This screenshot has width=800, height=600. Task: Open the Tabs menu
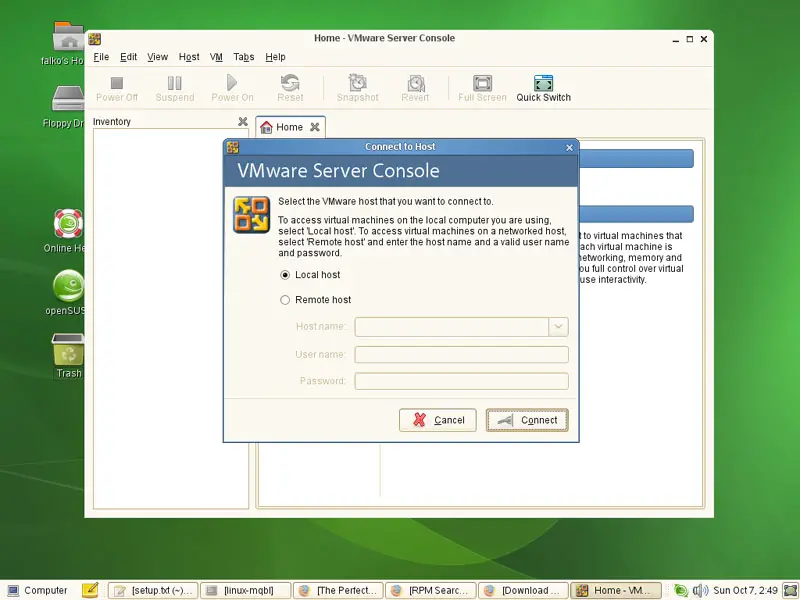coord(244,57)
